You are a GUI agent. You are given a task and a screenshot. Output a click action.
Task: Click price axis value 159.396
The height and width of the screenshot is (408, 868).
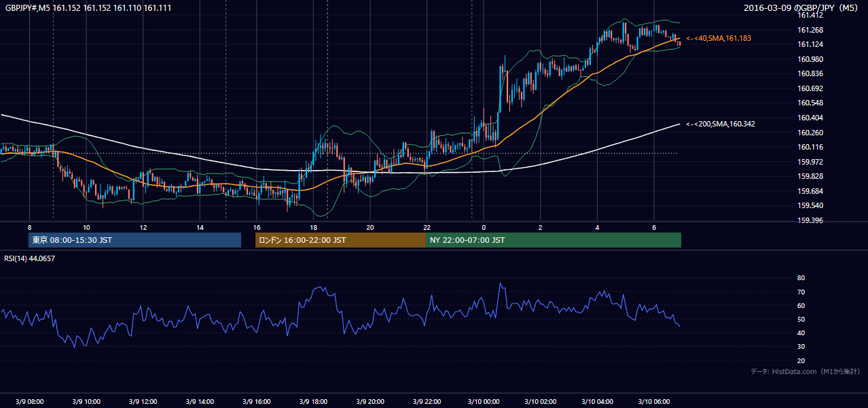(810, 220)
